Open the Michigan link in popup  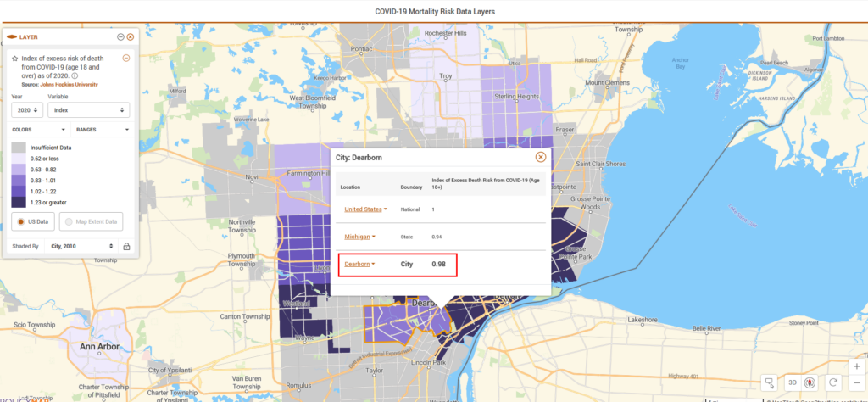tap(357, 237)
